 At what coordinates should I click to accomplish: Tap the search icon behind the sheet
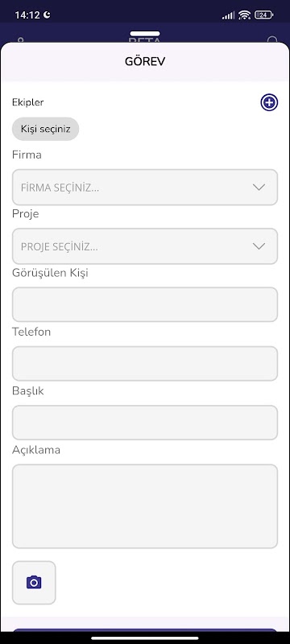(272, 40)
